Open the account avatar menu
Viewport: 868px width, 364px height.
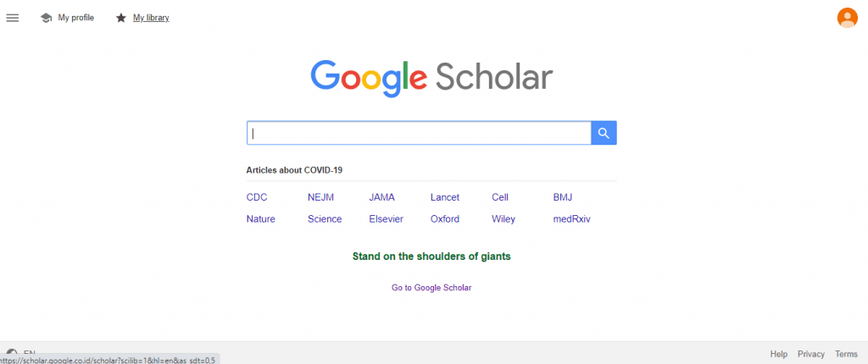pyautogui.click(x=847, y=18)
